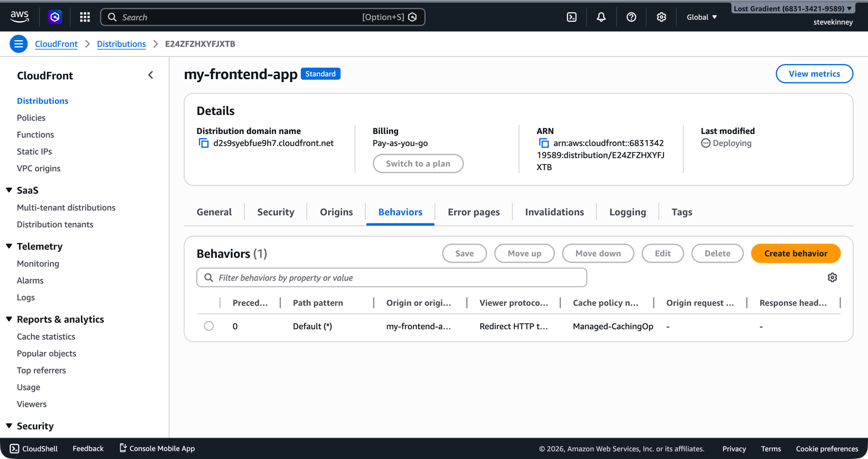
Task: Open Top referrers report
Action: click(x=41, y=370)
